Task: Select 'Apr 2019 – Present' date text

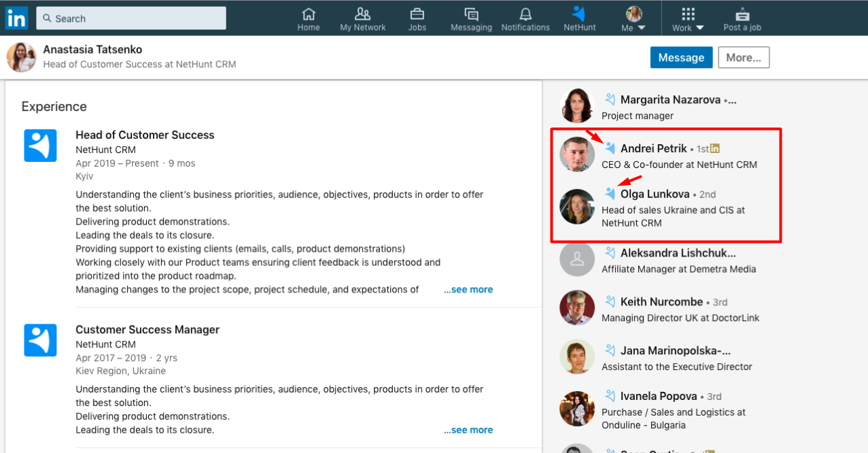Action: [x=117, y=163]
